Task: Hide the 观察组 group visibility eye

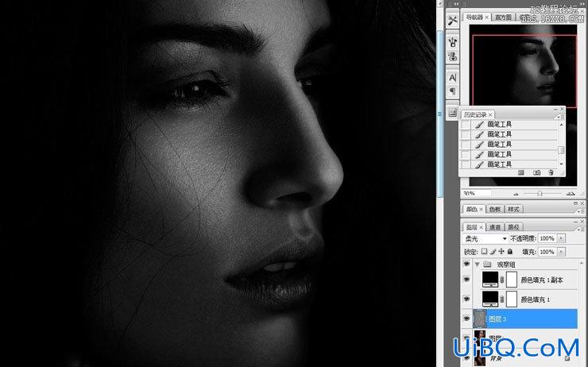Action: [466, 265]
